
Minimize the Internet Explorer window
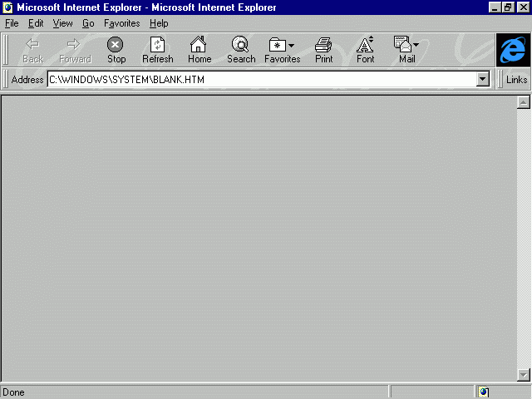click(495, 7)
